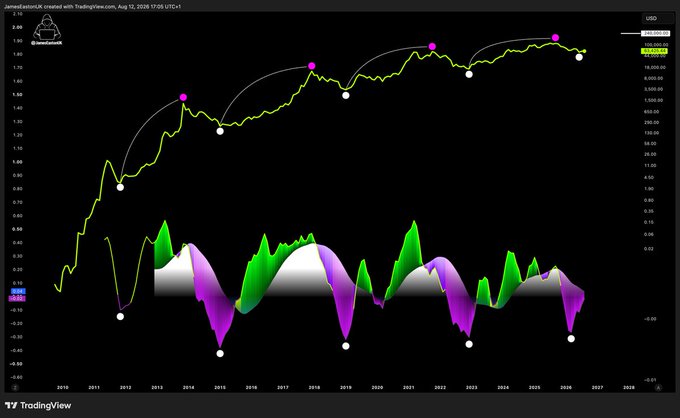Click the 130.00 price axis label
This screenshot has width=680, height=418.
point(651,133)
